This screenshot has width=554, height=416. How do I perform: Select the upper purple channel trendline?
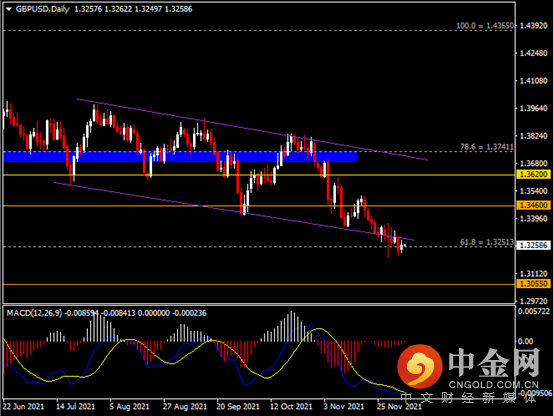(x=252, y=129)
